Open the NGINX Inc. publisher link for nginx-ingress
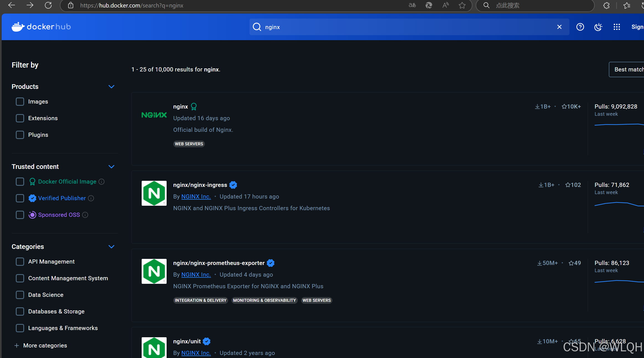644x358 pixels. [x=196, y=197]
